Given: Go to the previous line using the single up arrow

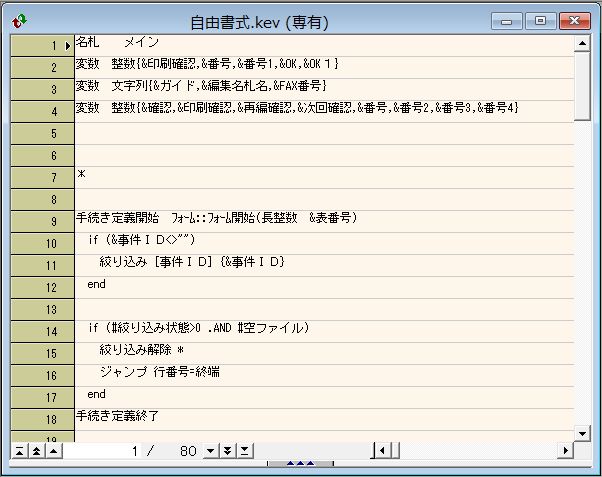Looking at the screenshot, I should click(54, 451).
